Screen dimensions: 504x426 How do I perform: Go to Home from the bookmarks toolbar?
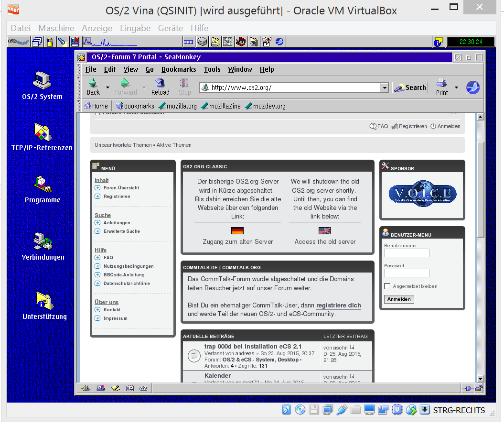click(x=96, y=106)
